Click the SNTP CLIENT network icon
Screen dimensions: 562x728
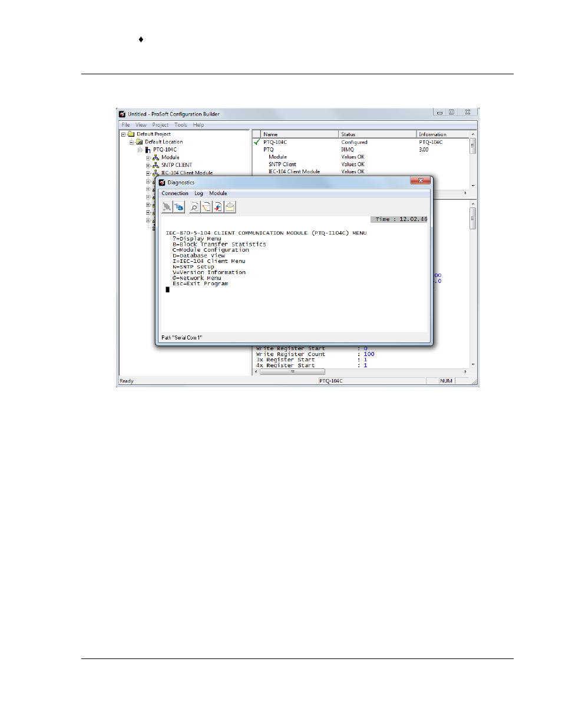tap(156, 166)
